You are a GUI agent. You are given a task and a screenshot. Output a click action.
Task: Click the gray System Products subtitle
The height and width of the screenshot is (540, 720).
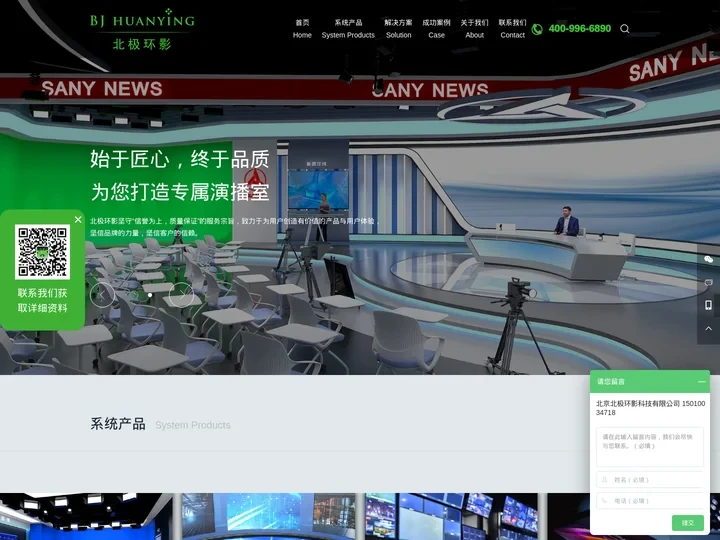point(193,425)
